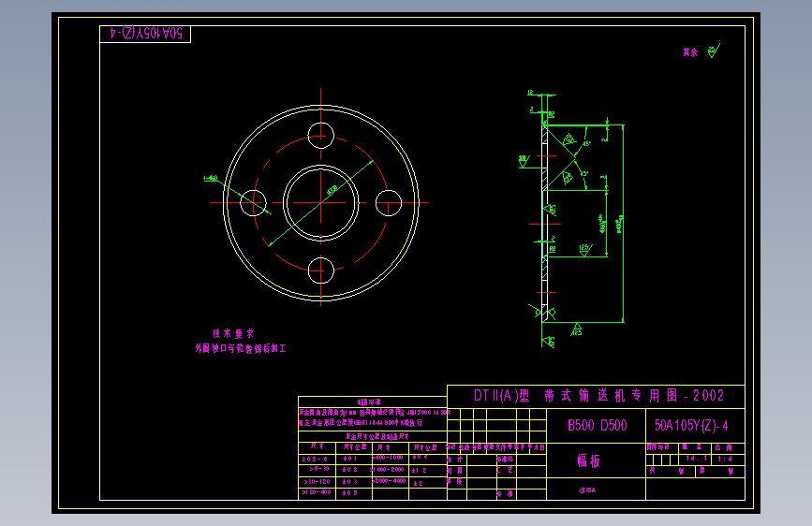Click drawing number 50A105Y(Z)-4 in title block
The width and height of the screenshot is (812, 526).
(x=691, y=426)
